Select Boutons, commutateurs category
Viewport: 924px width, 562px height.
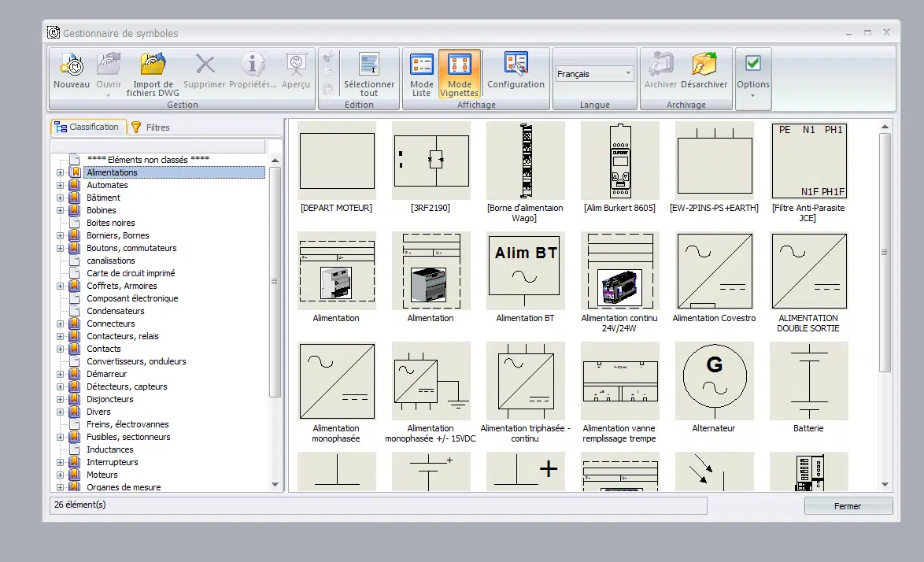click(131, 248)
